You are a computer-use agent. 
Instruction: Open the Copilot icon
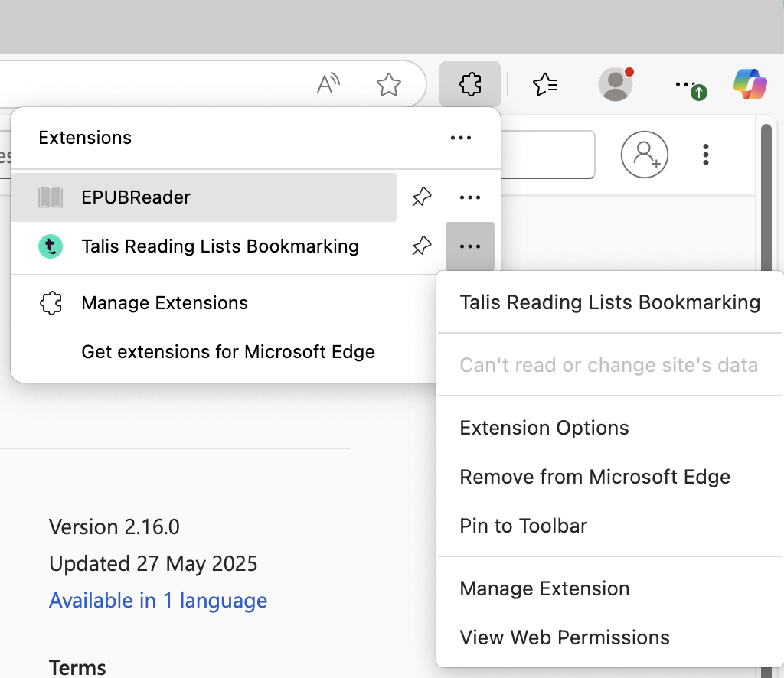click(x=749, y=84)
